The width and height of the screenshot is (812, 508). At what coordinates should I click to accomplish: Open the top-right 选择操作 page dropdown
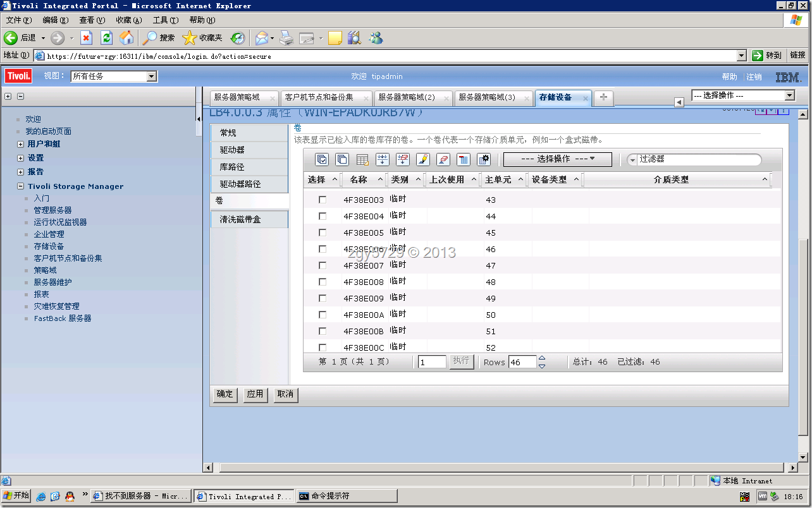[x=743, y=95]
